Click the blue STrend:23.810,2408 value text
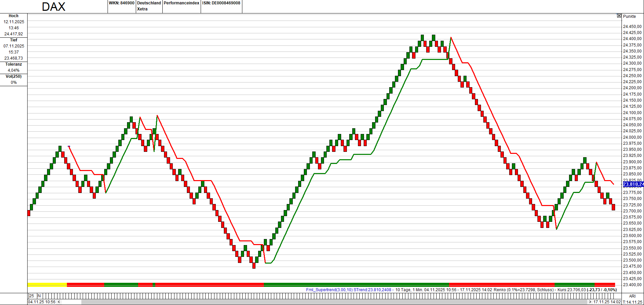 [372, 289]
